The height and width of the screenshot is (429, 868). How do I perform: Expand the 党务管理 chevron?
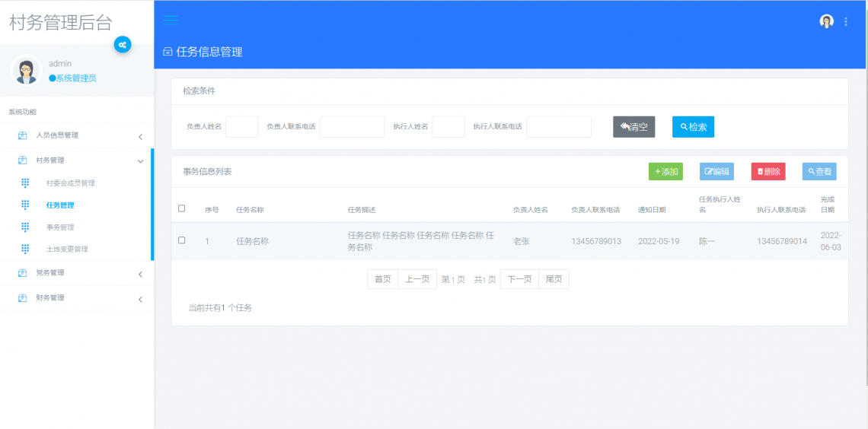[141, 274]
